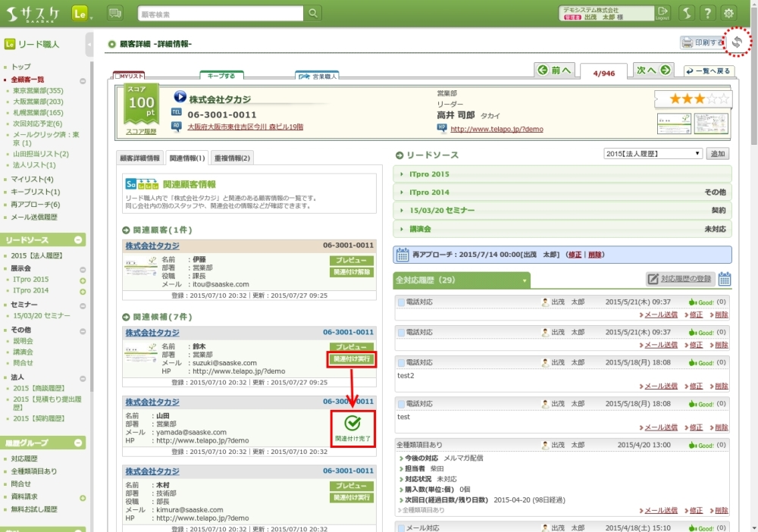Open the chat message icon in header
Viewport: 758px width, 532px height.
tap(115, 13)
